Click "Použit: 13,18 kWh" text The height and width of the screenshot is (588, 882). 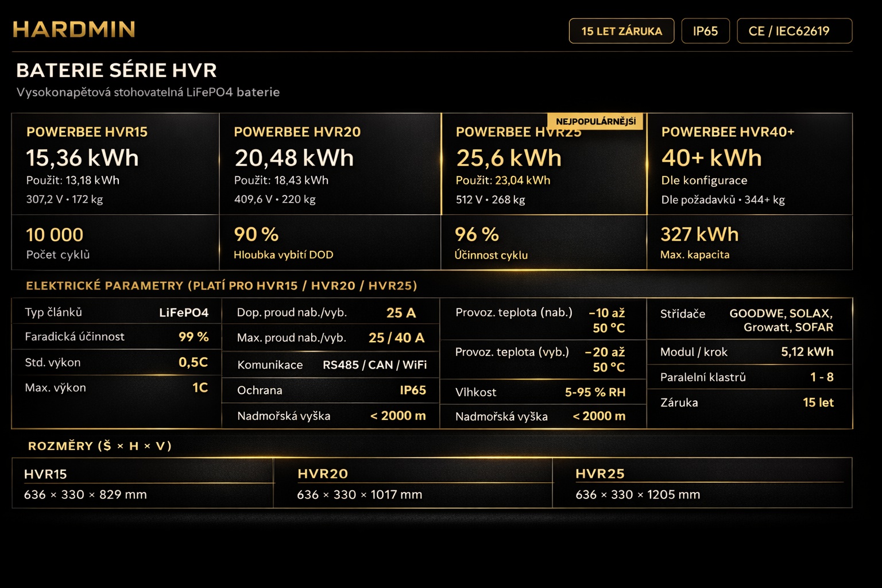pyautogui.click(x=73, y=180)
